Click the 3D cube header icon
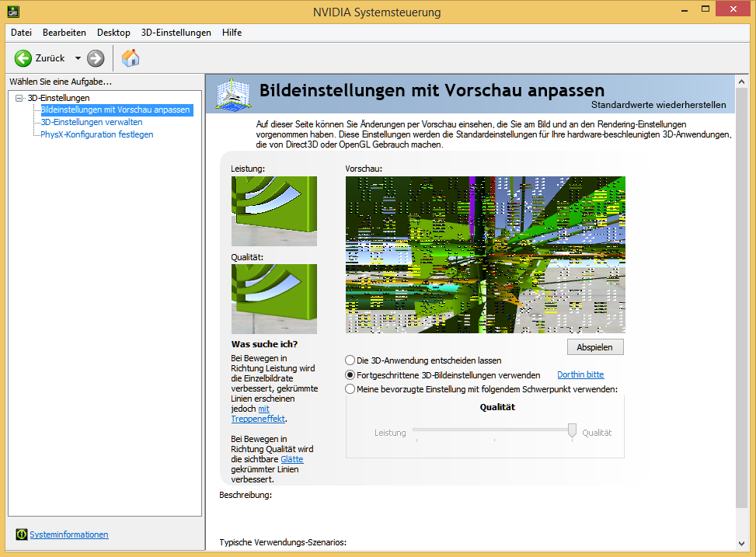This screenshot has width=756, height=557. pos(233,94)
